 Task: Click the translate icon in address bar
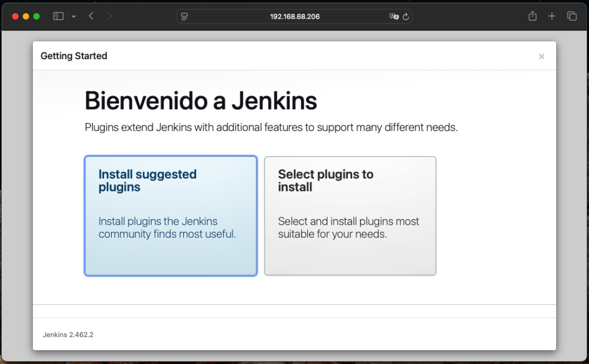coord(393,17)
